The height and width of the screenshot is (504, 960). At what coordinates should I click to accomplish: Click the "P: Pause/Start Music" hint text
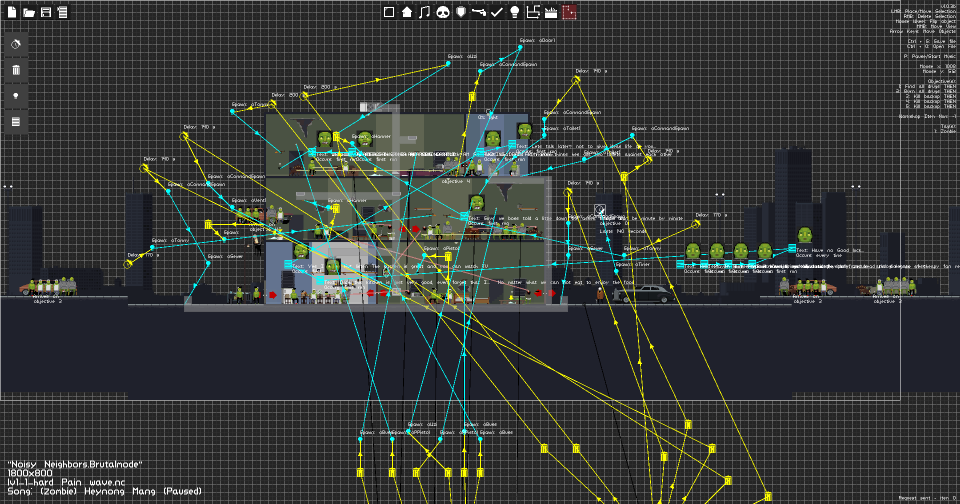coord(929,56)
